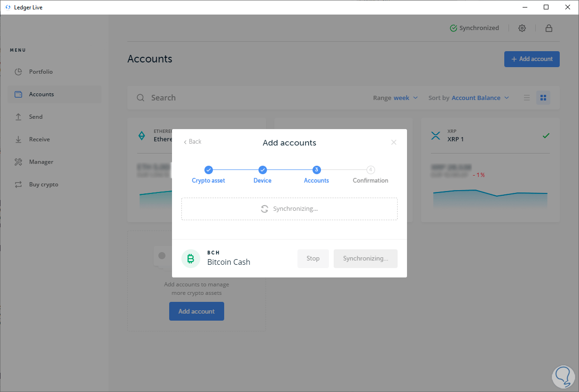579x392 pixels.
Task: Open the Manager menu item
Action: [54, 162]
